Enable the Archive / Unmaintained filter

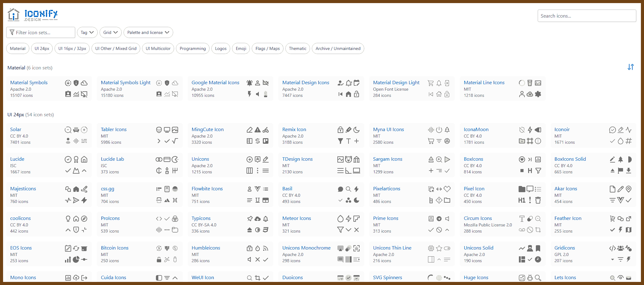(x=338, y=48)
